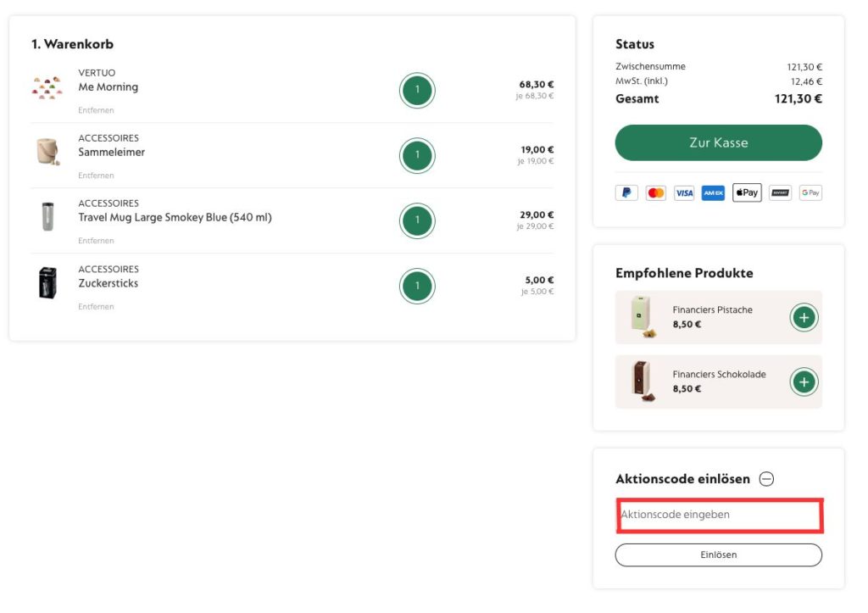Proceed with the Zur Kasse button
This screenshot has height=613, width=868.
719,143
